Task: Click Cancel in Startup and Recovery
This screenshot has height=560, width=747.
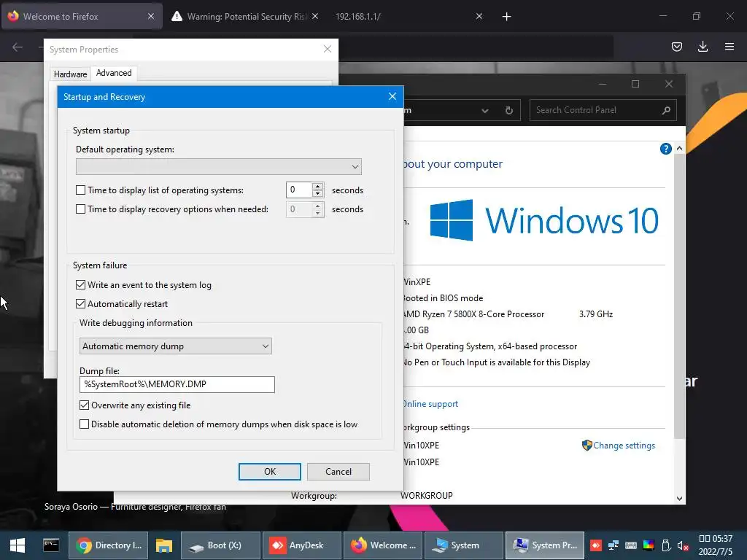Action: click(338, 472)
